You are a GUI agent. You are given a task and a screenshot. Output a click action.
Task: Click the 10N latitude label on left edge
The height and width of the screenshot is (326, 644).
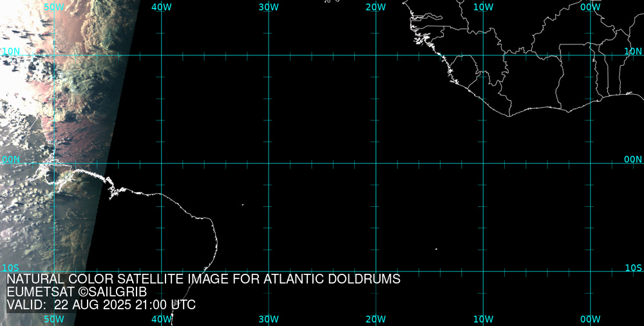click(11, 51)
